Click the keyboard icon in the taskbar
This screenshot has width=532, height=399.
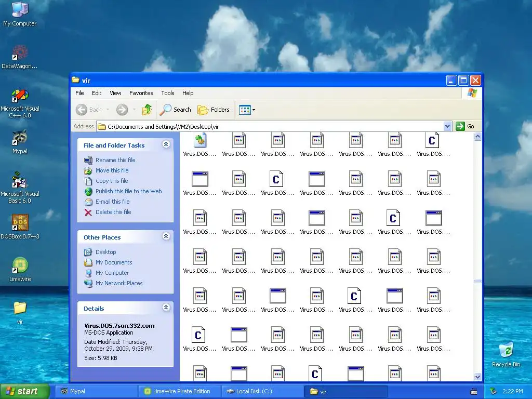[474, 392]
